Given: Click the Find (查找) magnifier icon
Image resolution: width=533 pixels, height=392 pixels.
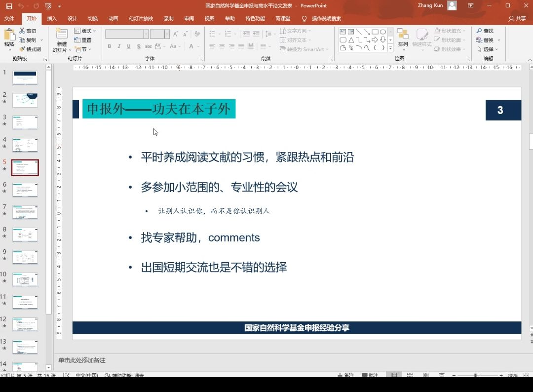Looking at the screenshot, I should [479, 31].
